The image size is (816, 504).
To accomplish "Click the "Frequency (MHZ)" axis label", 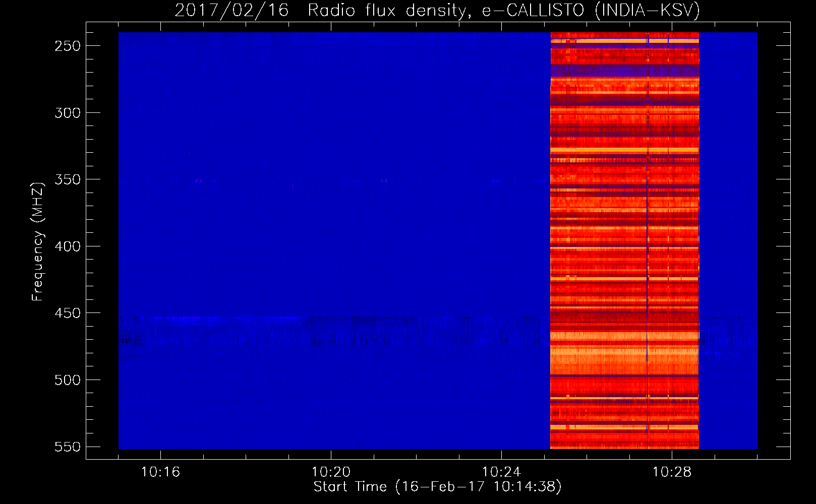I will 38,241.
